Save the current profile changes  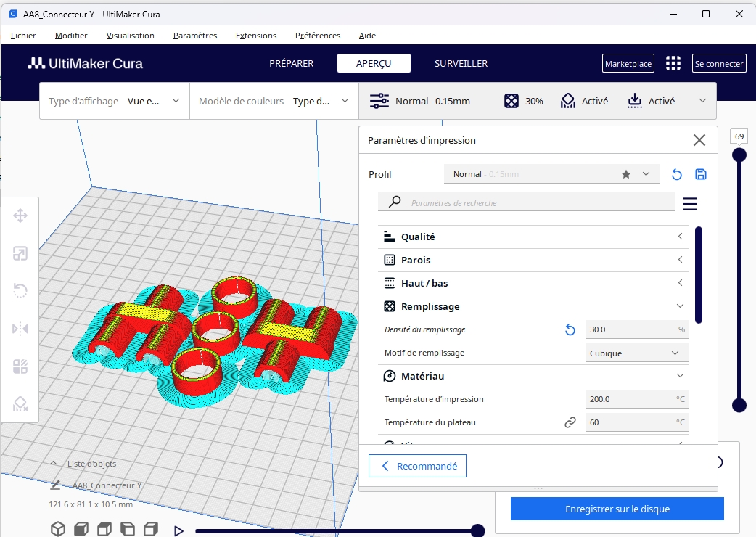(701, 174)
